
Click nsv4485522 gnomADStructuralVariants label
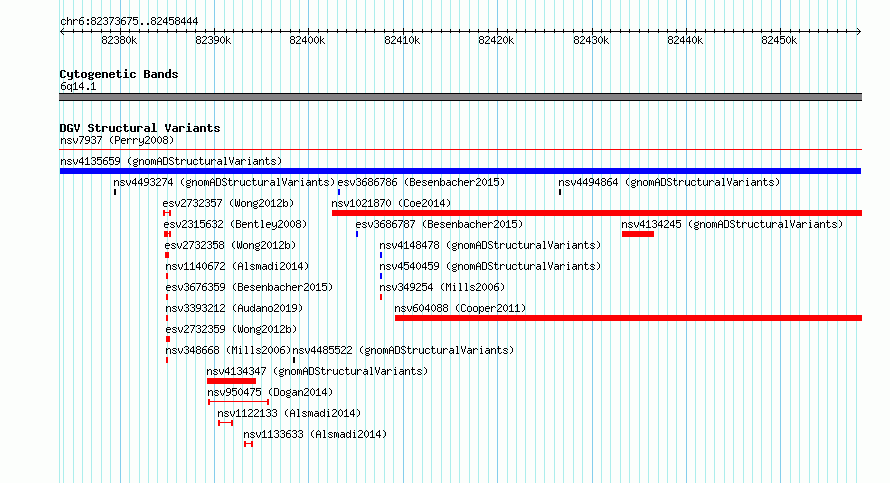coord(403,350)
